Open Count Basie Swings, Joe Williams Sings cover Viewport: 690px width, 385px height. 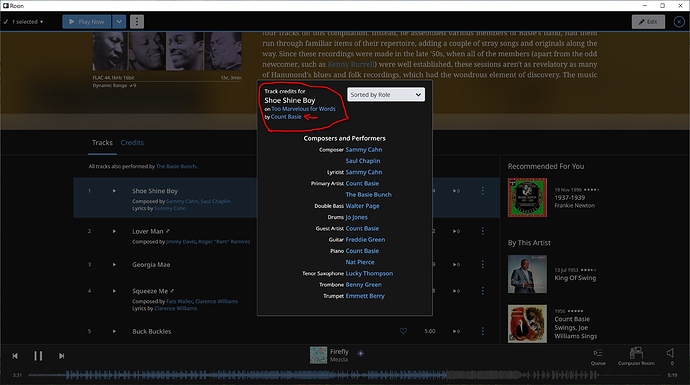[x=527, y=324]
